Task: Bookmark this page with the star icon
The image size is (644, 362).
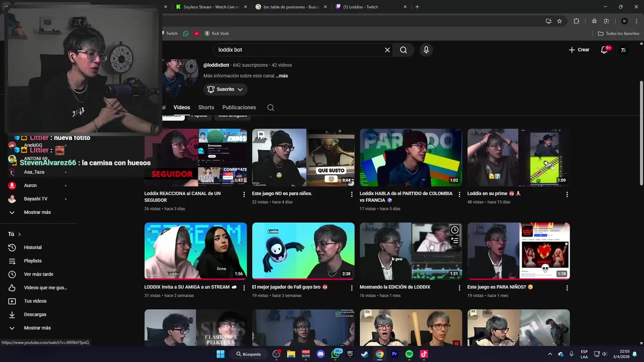Action: click(x=559, y=21)
